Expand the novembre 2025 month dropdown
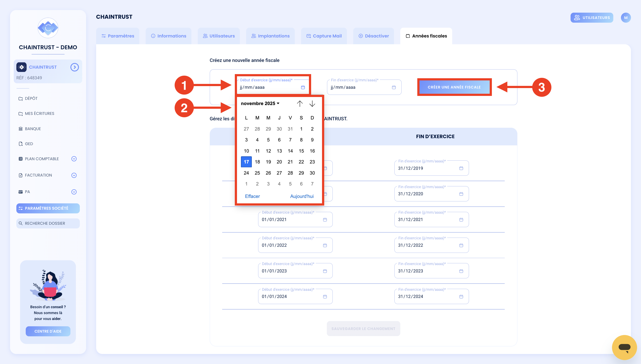This screenshot has width=641, height=364. pos(260,103)
